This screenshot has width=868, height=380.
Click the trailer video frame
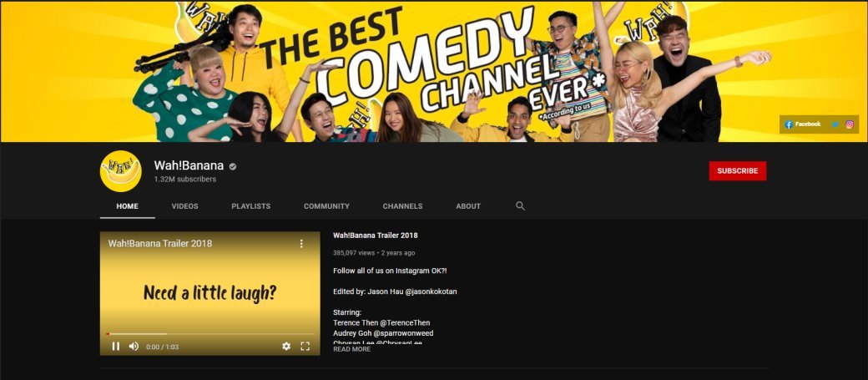point(209,293)
